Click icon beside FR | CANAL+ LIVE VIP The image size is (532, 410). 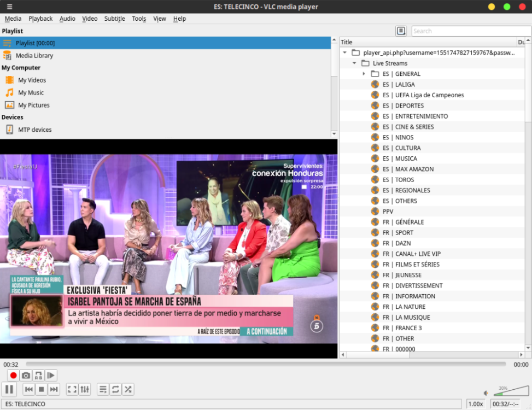point(375,254)
